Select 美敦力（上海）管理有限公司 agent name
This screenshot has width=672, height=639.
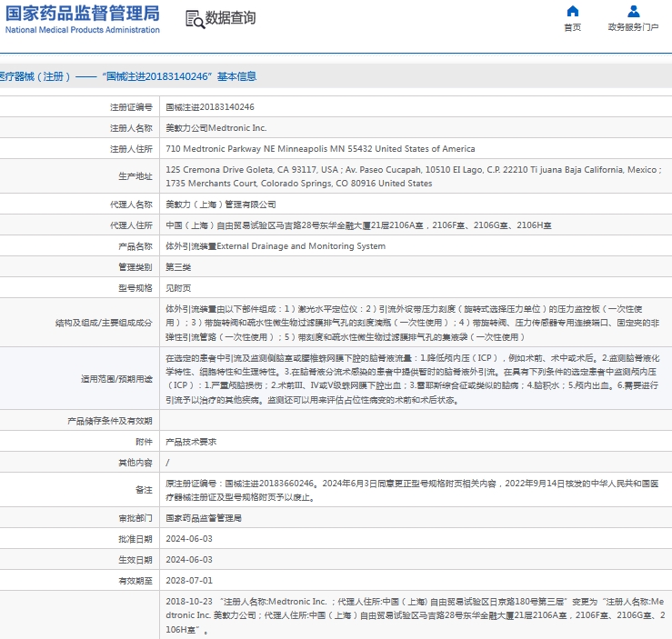pyautogui.click(x=221, y=205)
